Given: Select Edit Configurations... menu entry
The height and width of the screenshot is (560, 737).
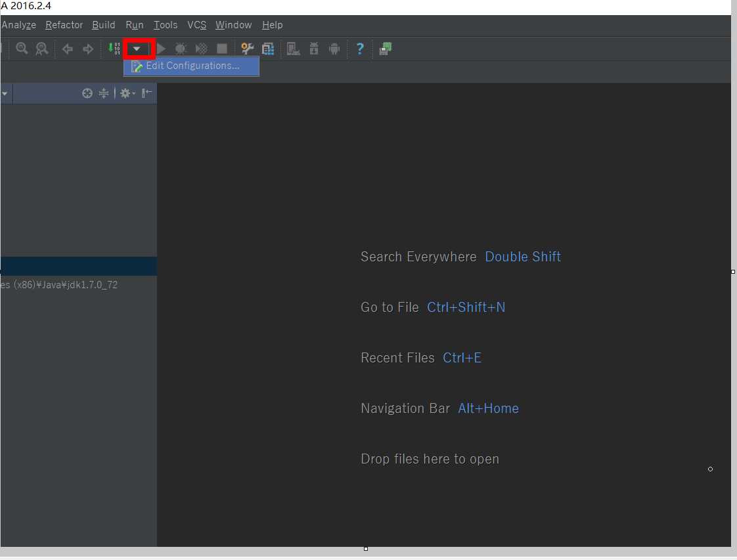Looking at the screenshot, I should [191, 66].
